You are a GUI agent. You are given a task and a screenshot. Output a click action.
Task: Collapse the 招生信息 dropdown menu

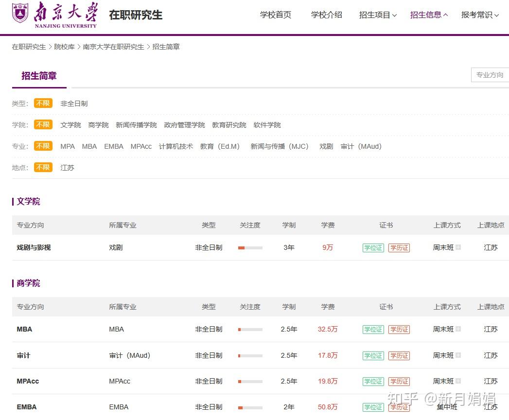coord(429,15)
